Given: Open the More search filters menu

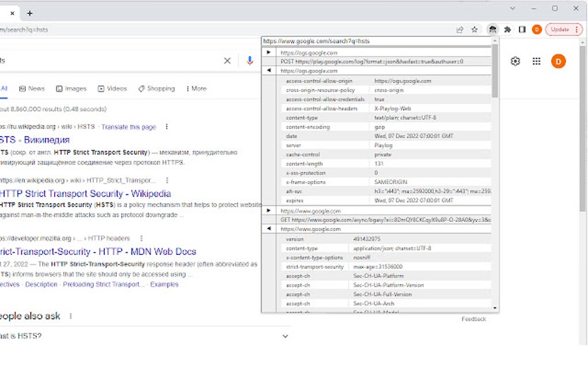Looking at the screenshot, I should (196, 88).
